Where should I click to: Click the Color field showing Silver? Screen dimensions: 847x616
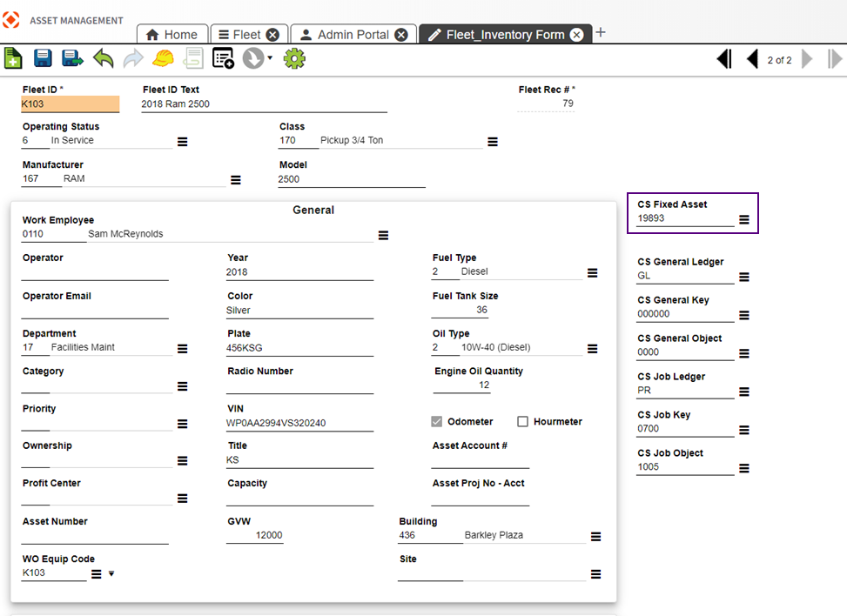(299, 311)
